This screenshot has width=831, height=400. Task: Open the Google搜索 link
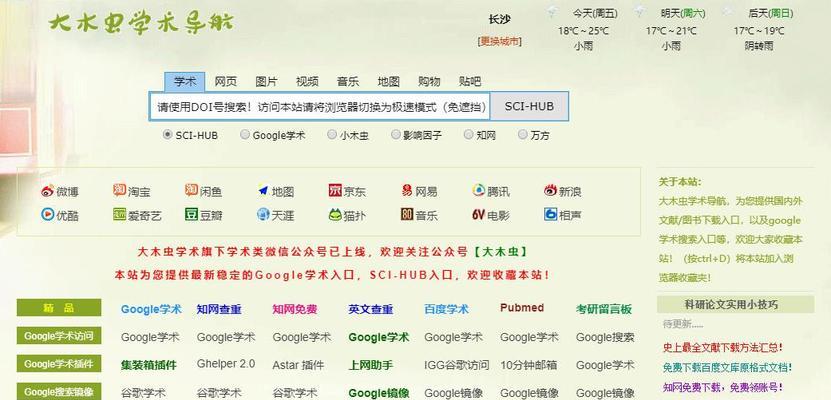click(605, 337)
